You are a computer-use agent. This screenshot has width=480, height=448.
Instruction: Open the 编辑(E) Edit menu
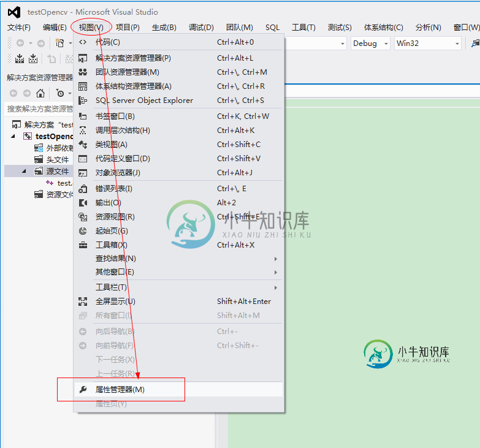(x=55, y=28)
